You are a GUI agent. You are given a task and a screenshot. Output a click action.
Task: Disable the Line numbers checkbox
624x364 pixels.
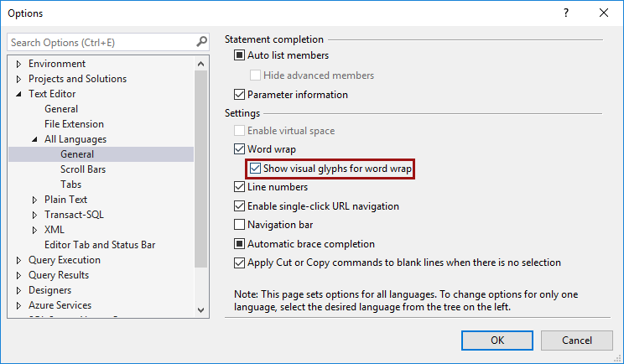[x=240, y=187]
